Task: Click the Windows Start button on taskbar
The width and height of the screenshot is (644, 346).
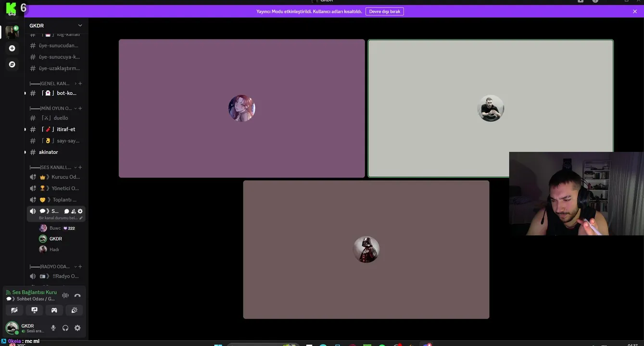Action: click(218, 345)
